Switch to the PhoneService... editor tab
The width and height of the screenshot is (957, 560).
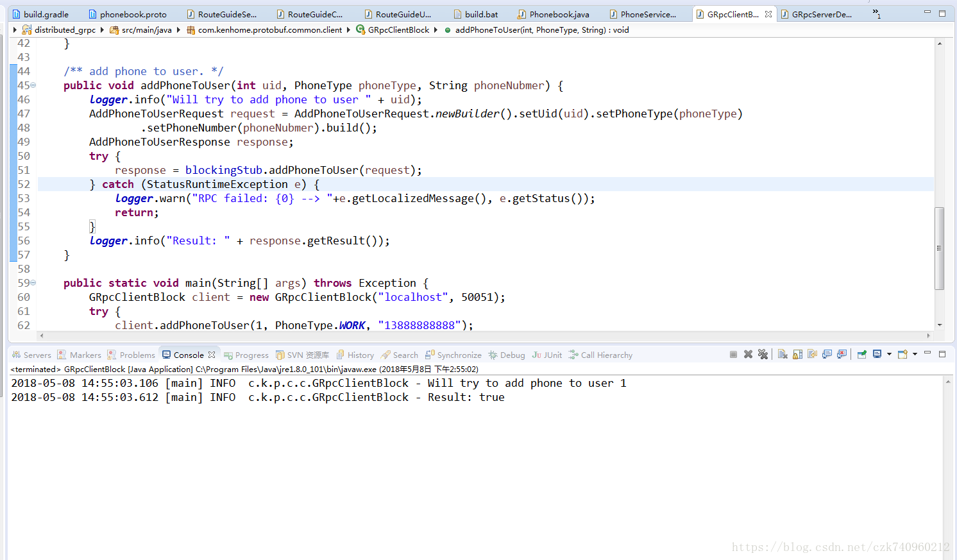pyautogui.click(x=643, y=14)
